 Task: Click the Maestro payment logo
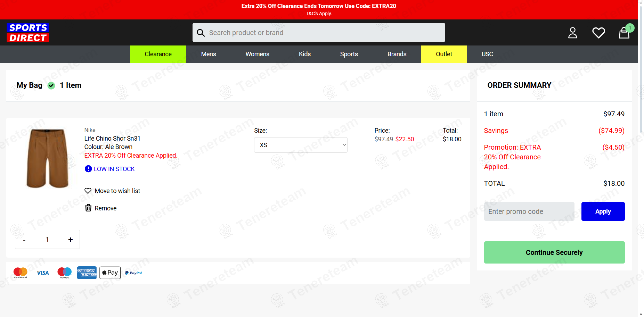tap(65, 273)
